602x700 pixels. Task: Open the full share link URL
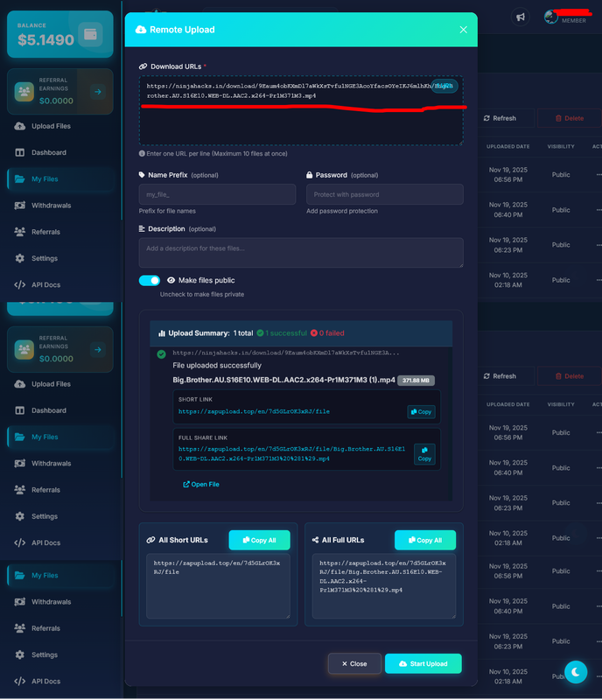[291, 454]
